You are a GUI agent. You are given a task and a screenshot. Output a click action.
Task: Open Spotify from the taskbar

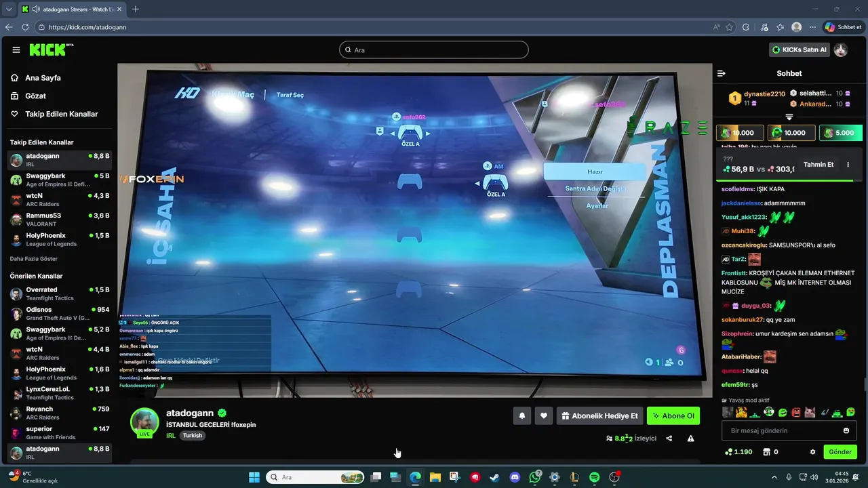click(x=595, y=477)
